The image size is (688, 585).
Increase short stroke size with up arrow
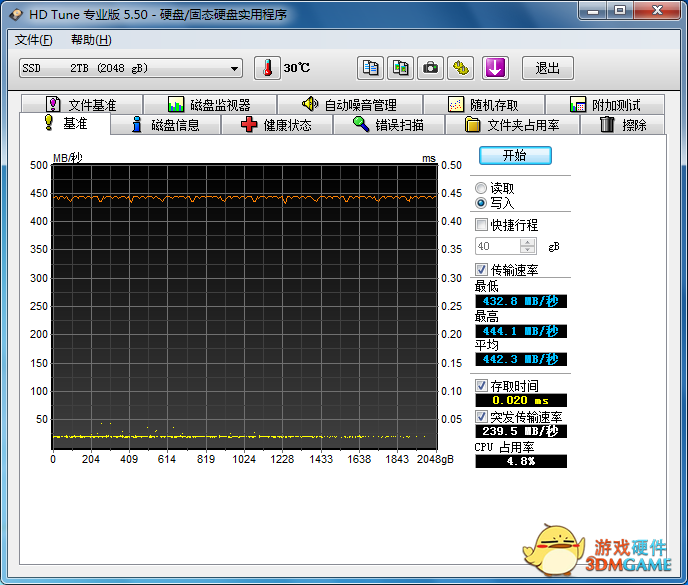pos(527,242)
